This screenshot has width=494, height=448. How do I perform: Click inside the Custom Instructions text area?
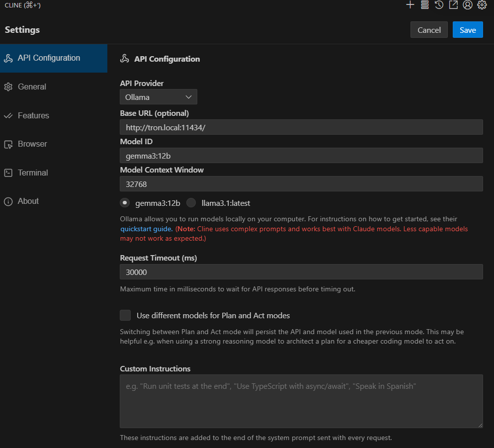[301, 401]
